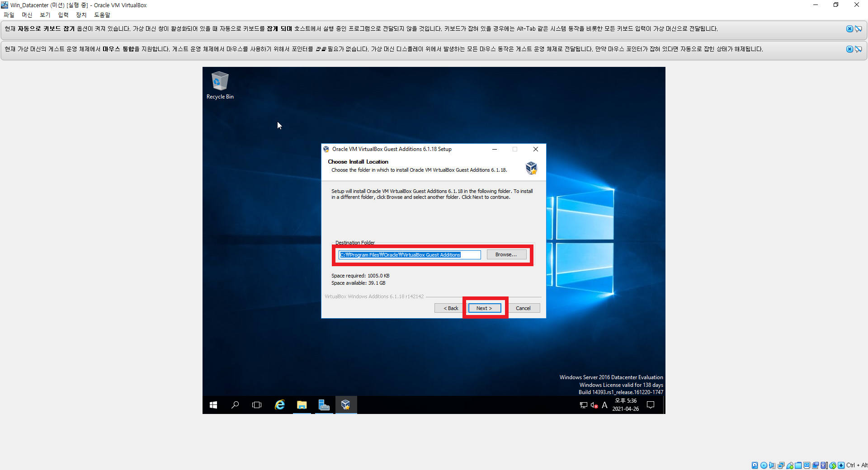Select VirtualBox installer in guest taskbar
Image resolution: width=868 pixels, height=470 pixels.
[x=346, y=405]
